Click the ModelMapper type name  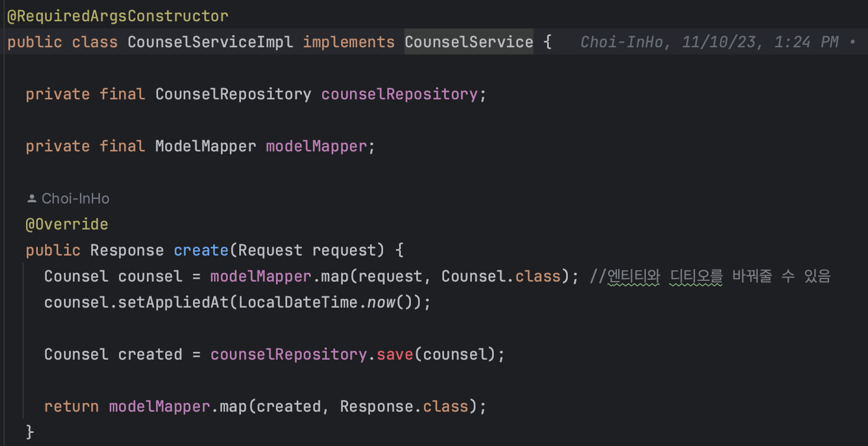[x=205, y=146]
